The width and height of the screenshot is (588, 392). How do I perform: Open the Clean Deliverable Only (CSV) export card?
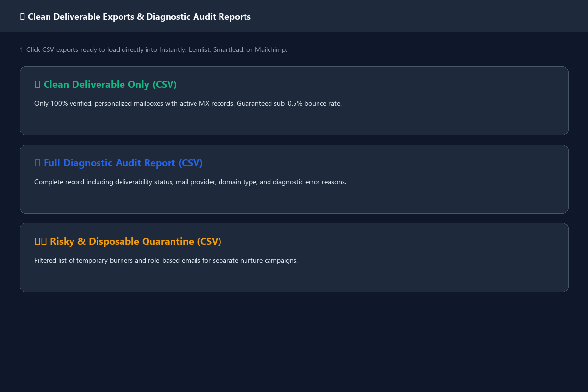pos(294,100)
